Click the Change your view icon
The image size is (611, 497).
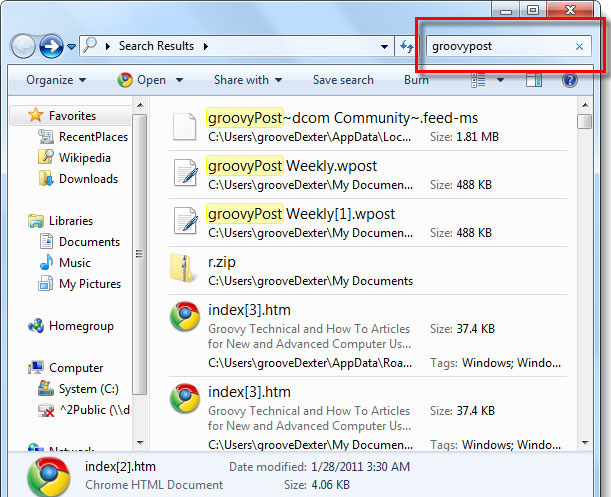pos(479,80)
